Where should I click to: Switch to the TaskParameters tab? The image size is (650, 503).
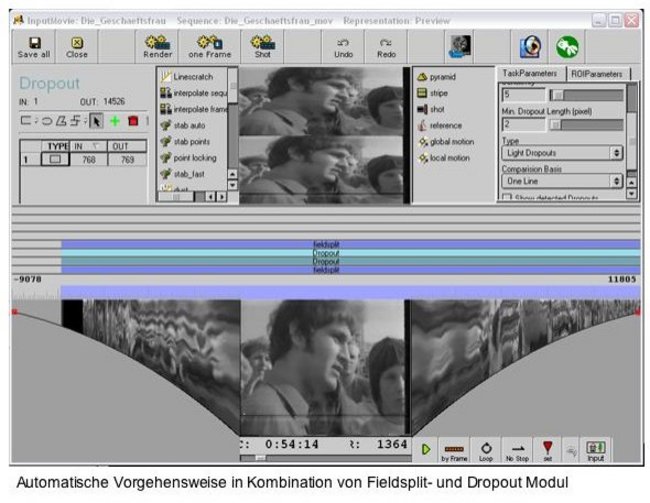530,73
